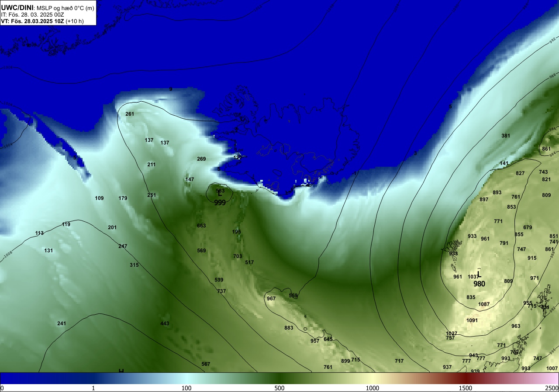Click the 893 height value
The height and width of the screenshot is (392, 559).
point(497,193)
